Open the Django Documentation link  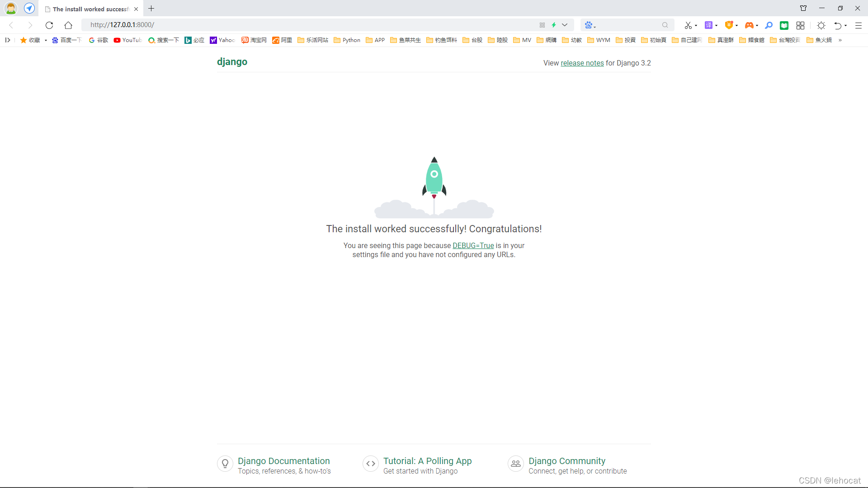pyautogui.click(x=284, y=461)
